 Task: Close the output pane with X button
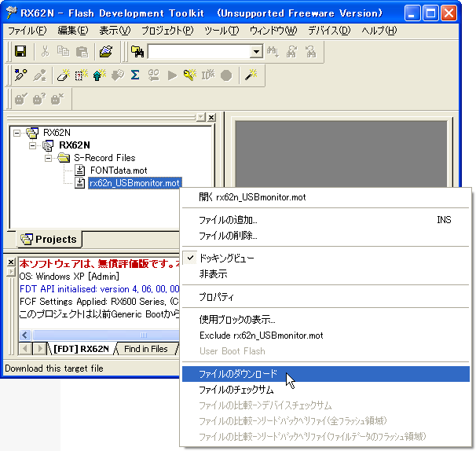tap(11, 262)
